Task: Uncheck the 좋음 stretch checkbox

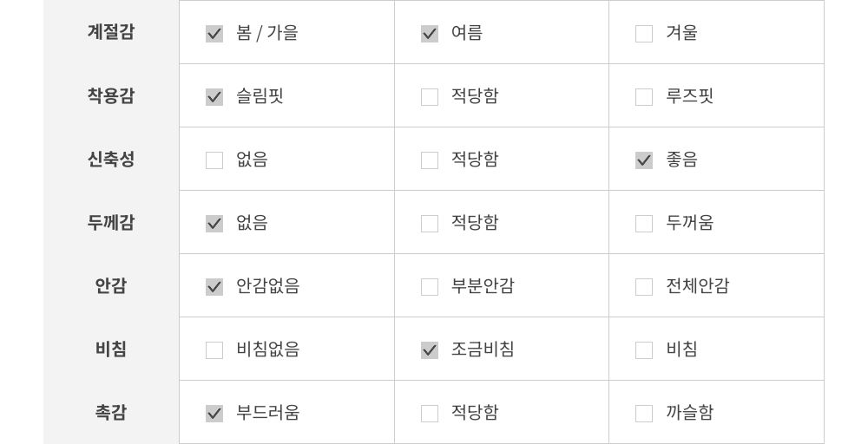Action: pos(644,160)
